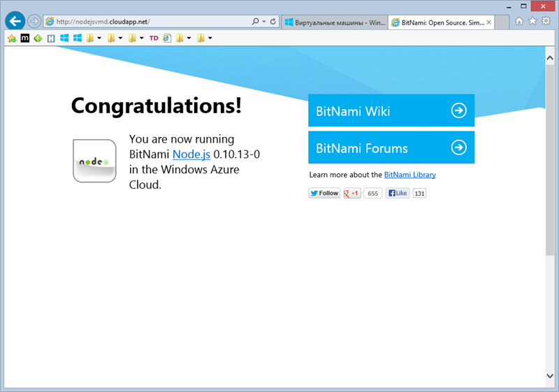Expand the third favorites folder dropdown arrow
This screenshot has height=392, width=559.
142,38
